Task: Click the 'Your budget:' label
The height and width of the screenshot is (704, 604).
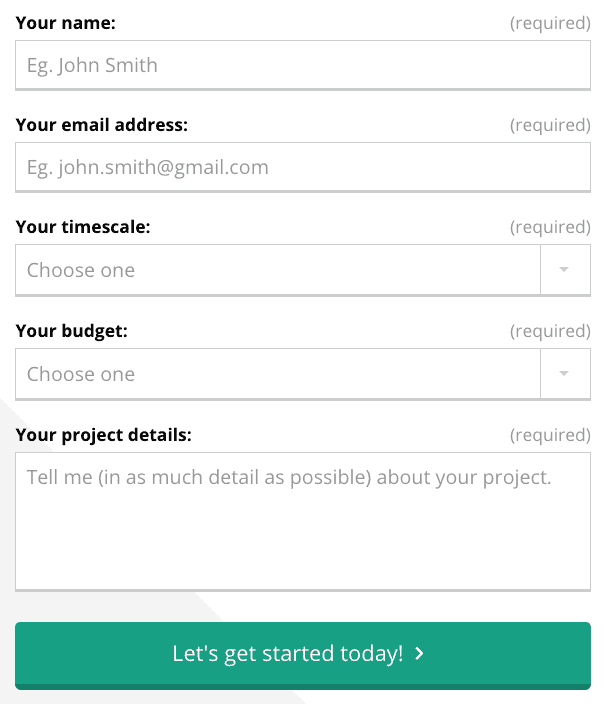Action: point(72,331)
